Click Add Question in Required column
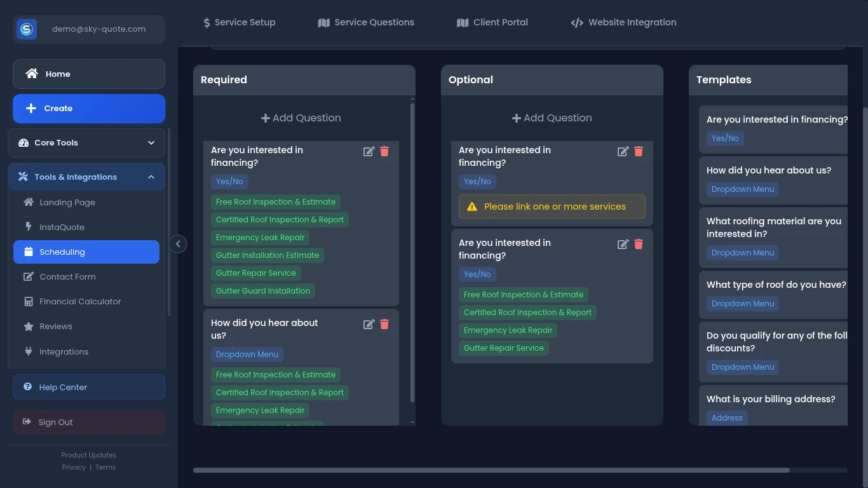This screenshot has height=488, width=868. [301, 118]
